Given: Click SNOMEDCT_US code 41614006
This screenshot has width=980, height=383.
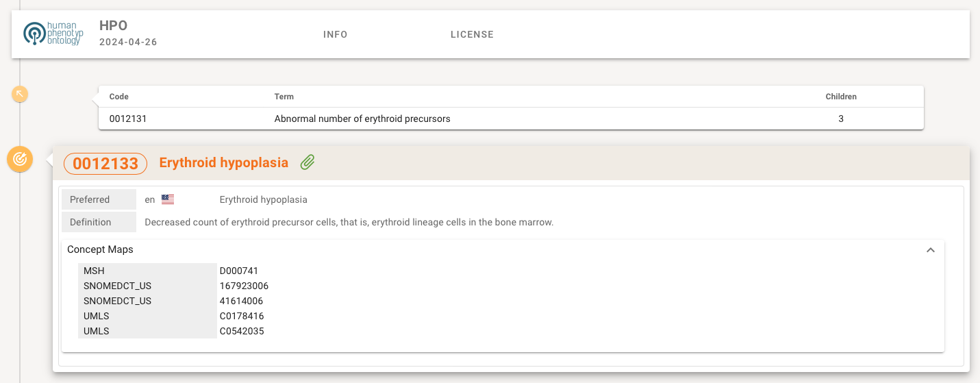Looking at the screenshot, I should (x=241, y=301).
